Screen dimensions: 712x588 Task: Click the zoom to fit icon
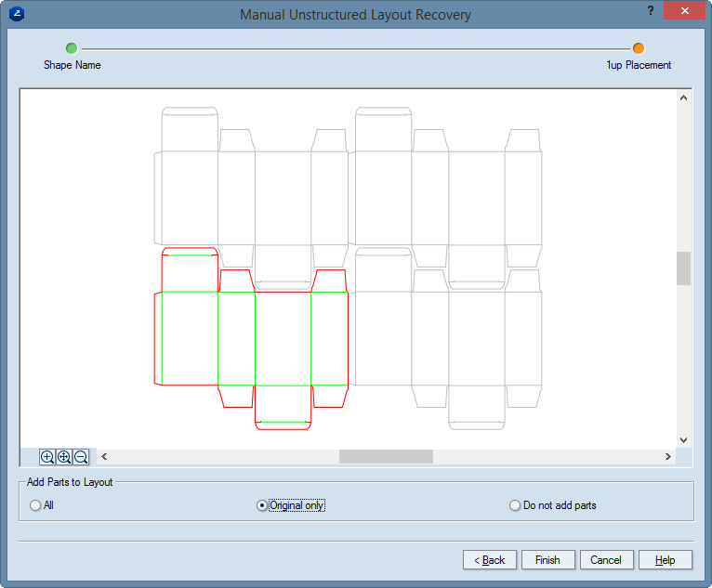(64, 457)
